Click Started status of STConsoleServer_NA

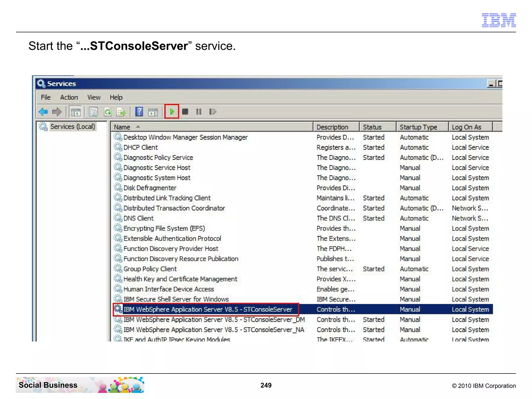374,330
